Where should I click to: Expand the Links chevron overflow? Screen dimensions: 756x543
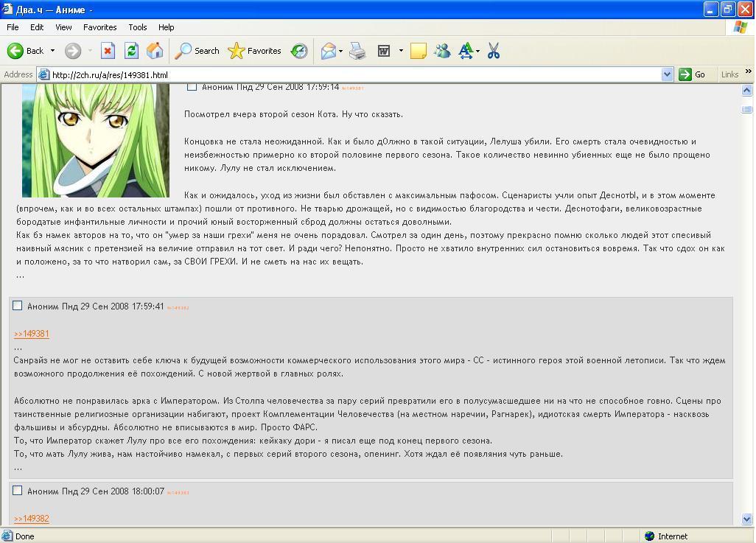749,71
